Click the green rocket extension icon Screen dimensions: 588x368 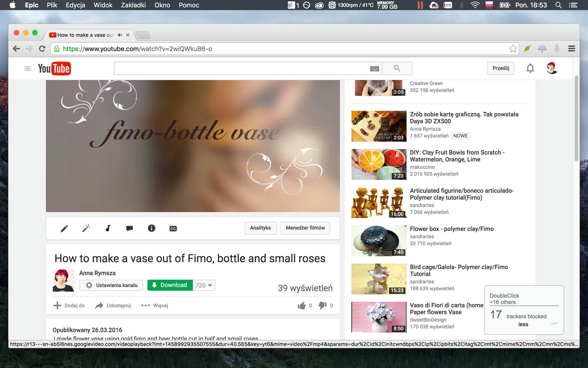point(527,49)
